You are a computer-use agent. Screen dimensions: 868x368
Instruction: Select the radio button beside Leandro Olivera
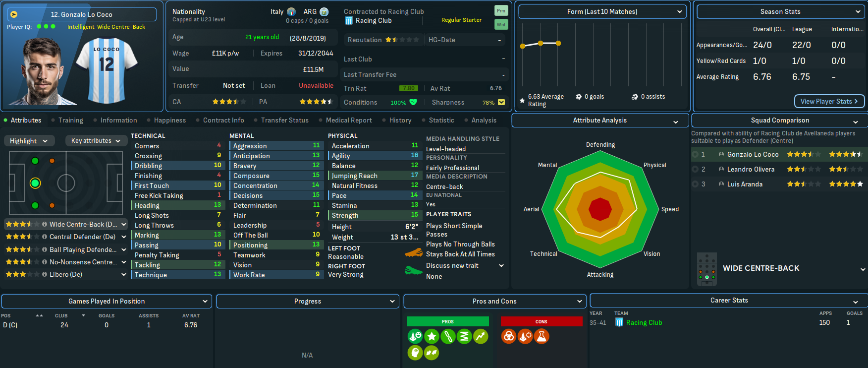coord(696,169)
